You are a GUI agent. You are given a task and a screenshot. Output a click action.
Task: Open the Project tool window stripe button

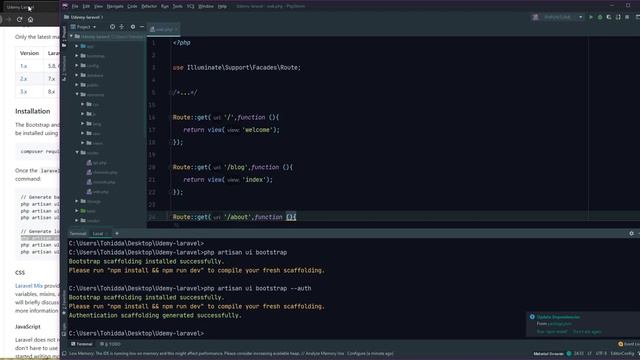[x=64, y=37]
